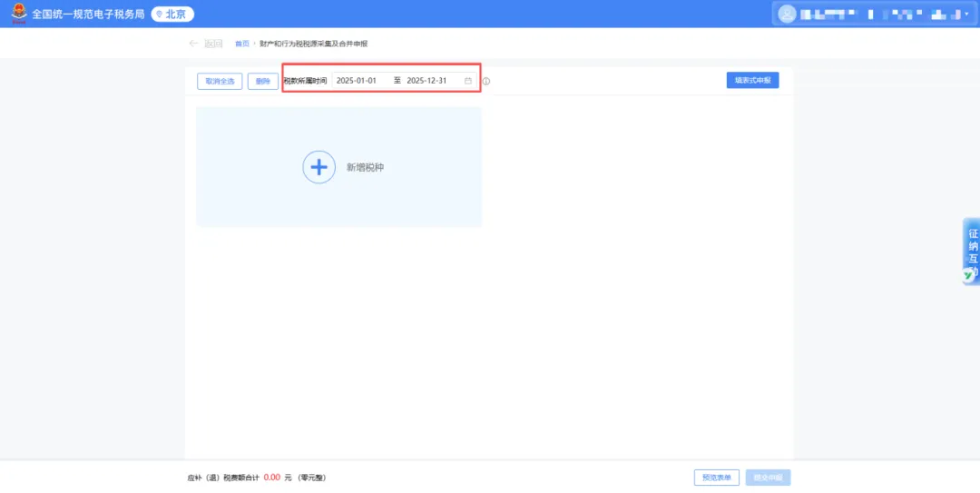Click the blue plus circle icon

(x=318, y=167)
